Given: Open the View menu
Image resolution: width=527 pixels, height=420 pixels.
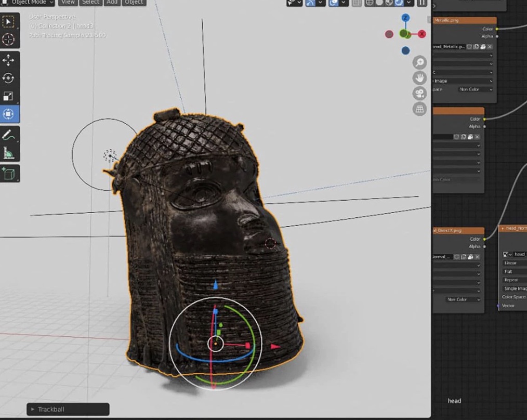Looking at the screenshot, I should pos(68,3).
